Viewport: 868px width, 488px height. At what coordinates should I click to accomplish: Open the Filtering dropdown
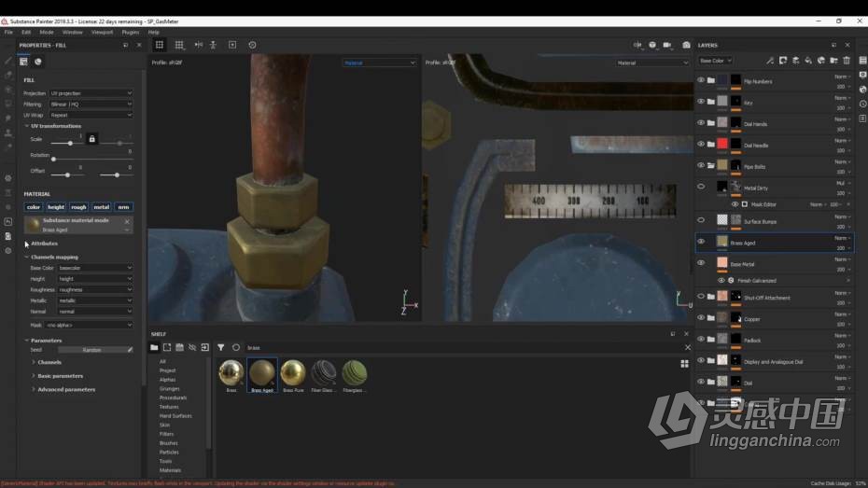tap(91, 104)
